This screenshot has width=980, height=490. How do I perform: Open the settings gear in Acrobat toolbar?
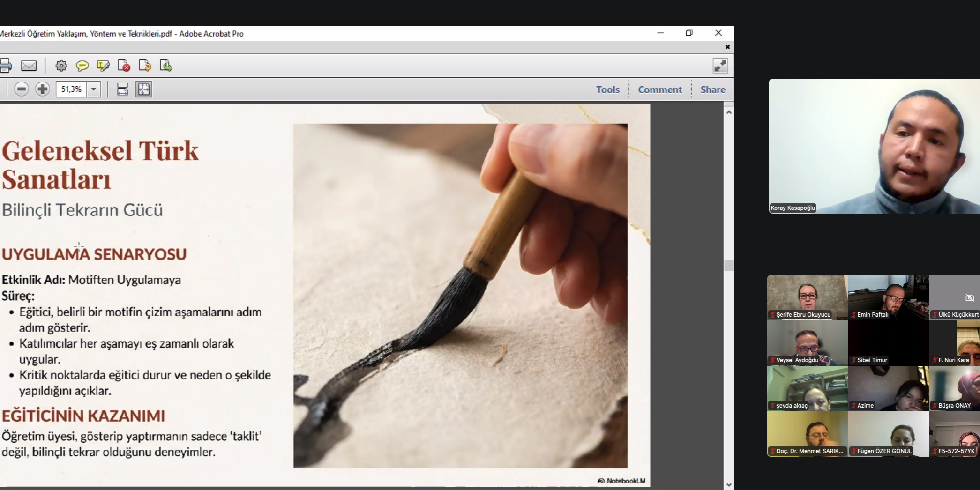click(61, 66)
